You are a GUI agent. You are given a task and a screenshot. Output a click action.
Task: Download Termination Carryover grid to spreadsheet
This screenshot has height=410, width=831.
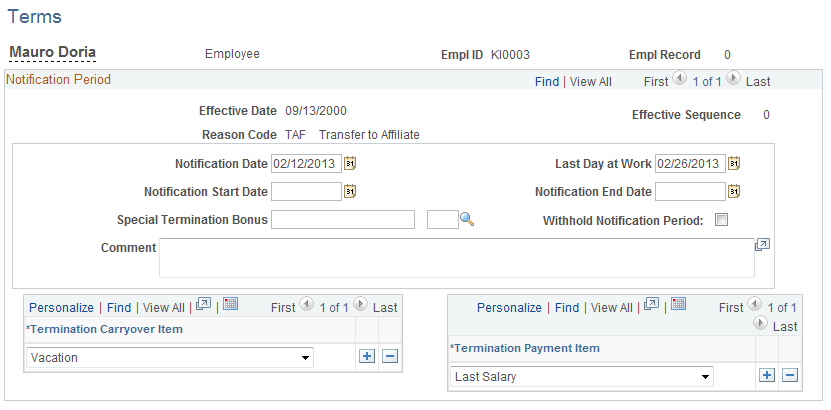[x=231, y=304]
